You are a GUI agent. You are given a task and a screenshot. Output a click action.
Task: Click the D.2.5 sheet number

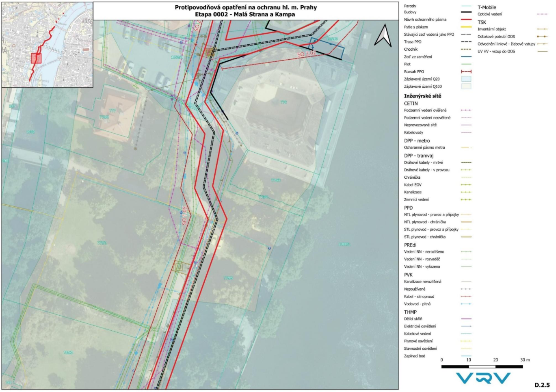pos(542,385)
